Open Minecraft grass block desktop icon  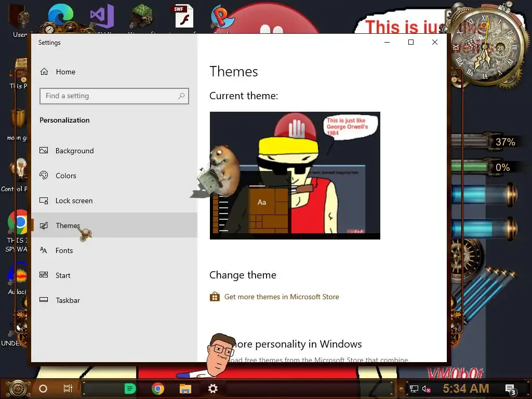click(x=141, y=16)
